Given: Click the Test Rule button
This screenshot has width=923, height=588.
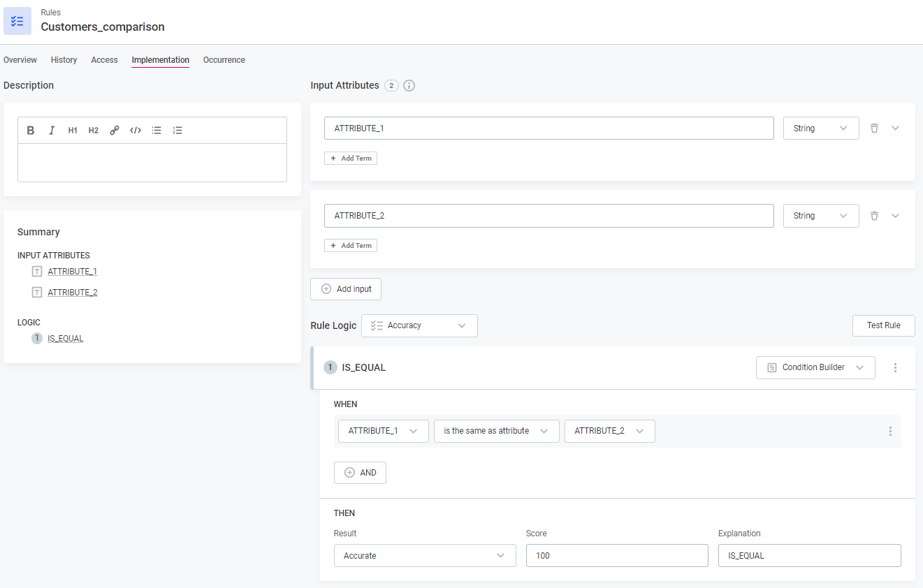Looking at the screenshot, I should pos(883,325).
